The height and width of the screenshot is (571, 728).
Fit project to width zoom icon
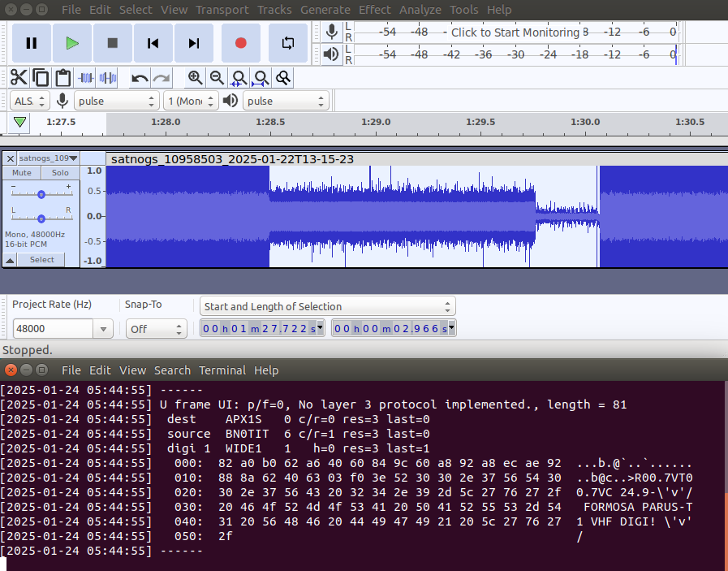pos(261,78)
